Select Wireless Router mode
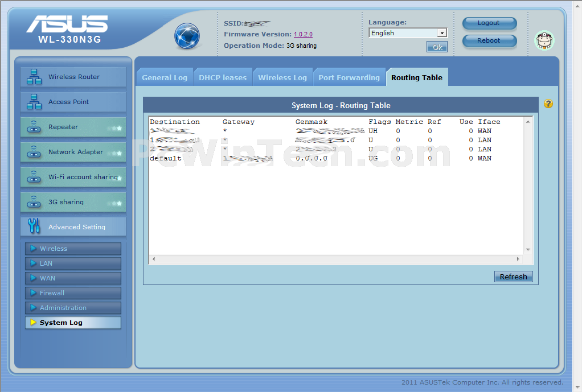The width and height of the screenshot is (582, 392). [x=73, y=77]
